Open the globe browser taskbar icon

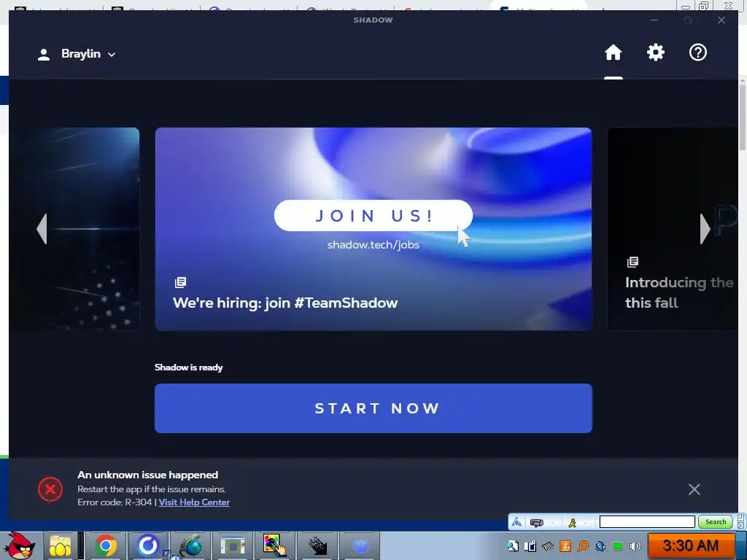coord(190,545)
